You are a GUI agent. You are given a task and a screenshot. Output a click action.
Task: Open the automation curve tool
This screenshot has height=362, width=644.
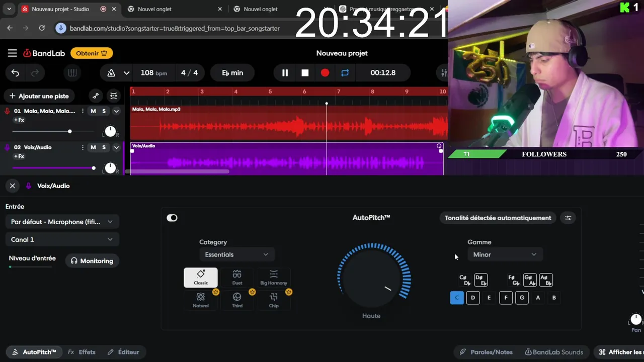pos(96,96)
